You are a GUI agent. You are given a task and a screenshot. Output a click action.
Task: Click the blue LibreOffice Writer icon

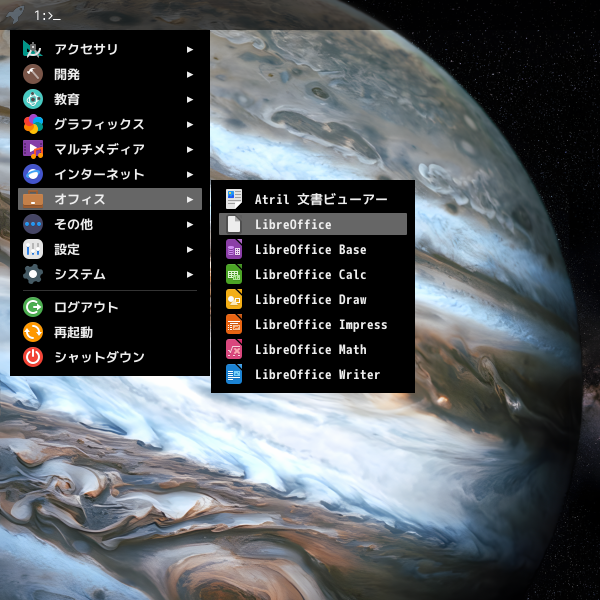pyautogui.click(x=234, y=374)
